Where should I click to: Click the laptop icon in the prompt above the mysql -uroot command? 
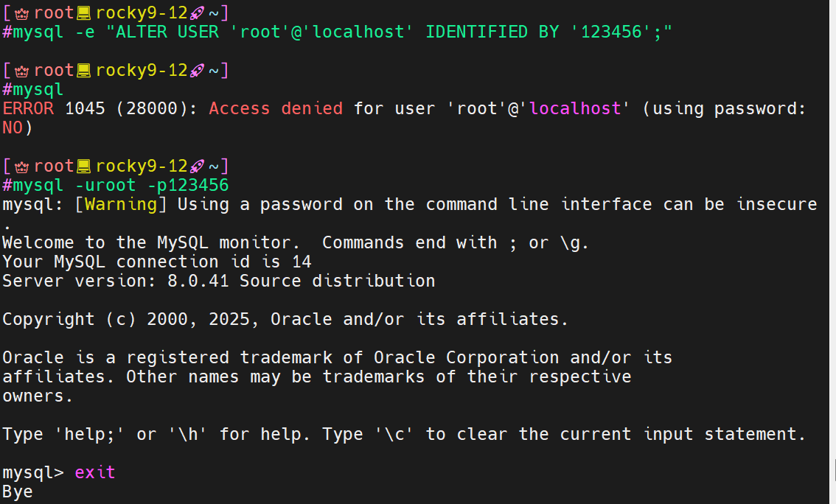tap(84, 167)
